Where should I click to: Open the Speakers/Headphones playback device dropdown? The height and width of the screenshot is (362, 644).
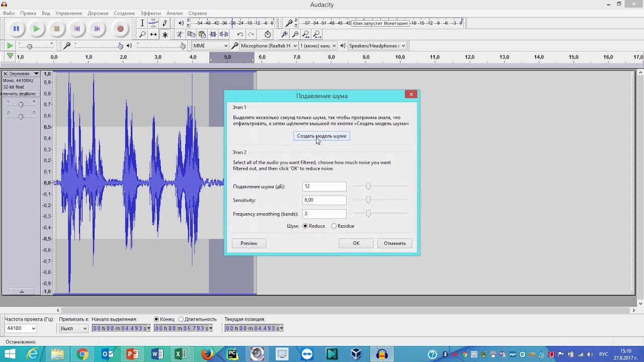377,46
